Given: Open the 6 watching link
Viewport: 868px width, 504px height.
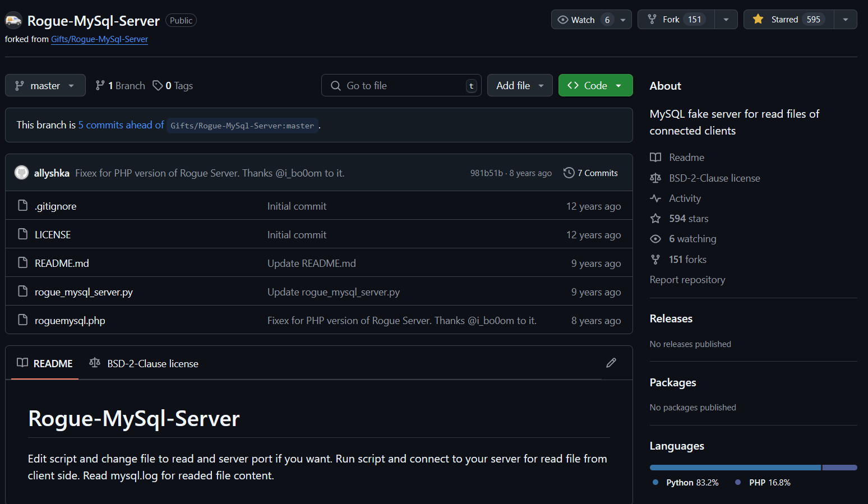Looking at the screenshot, I should click(x=692, y=239).
